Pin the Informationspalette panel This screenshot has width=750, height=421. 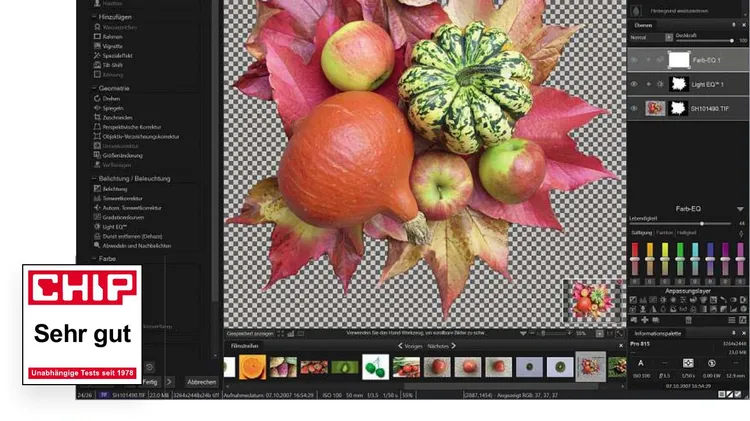pyautogui.click(x=734, y=333)
